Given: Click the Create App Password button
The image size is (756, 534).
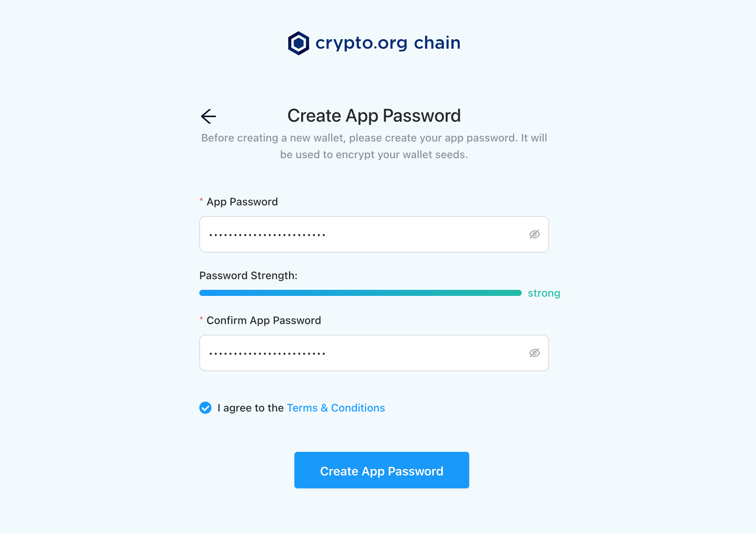Looking at the screenshot, I should click(381, 470).
